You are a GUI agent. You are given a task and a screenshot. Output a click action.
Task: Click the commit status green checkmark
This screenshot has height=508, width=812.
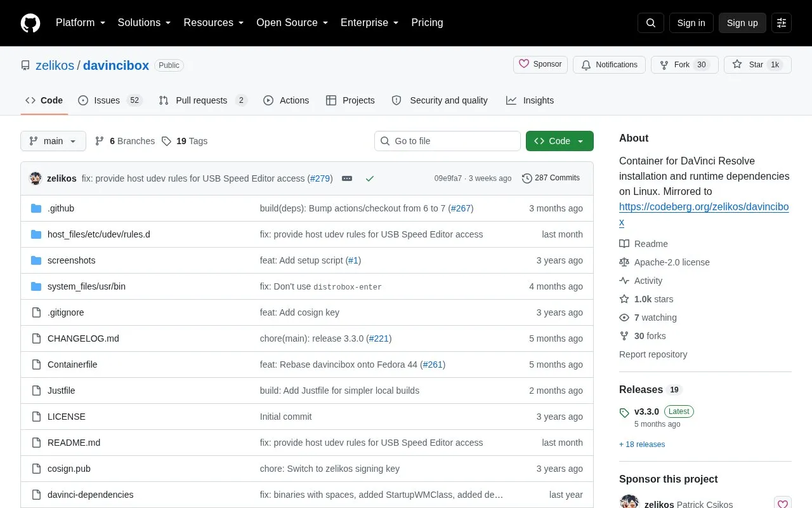[x=370, y=178]
